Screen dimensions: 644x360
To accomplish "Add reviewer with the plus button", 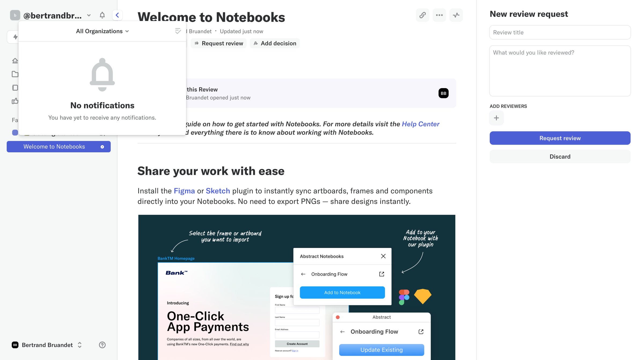I will (x=496, y=118).
